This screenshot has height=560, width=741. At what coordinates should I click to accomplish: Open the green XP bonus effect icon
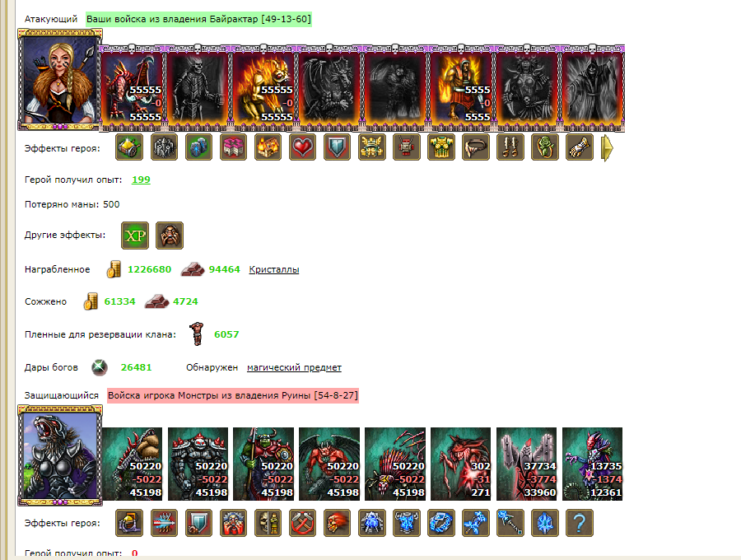click(x=135, y=236)
